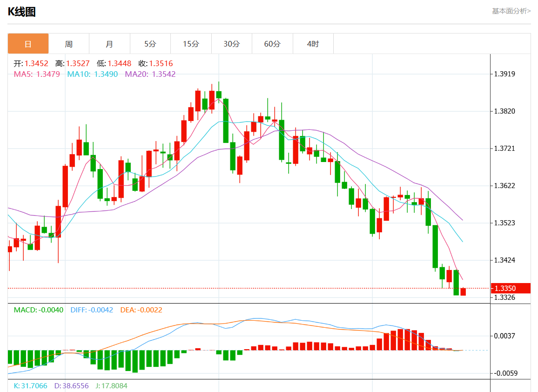Viewport: 538px width, 392px height.
Task: Click the 开: 1.3452 open value
Action: 31,63
